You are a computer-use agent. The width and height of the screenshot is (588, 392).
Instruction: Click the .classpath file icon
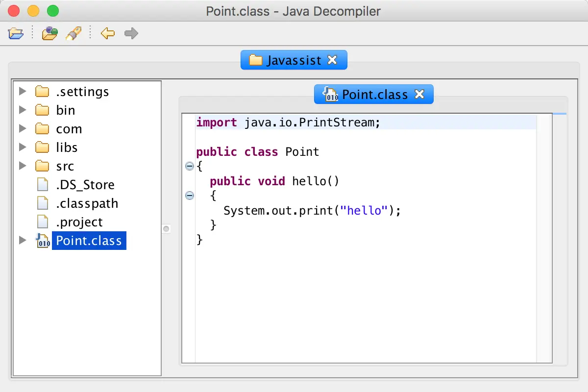[x=43, y=203]
